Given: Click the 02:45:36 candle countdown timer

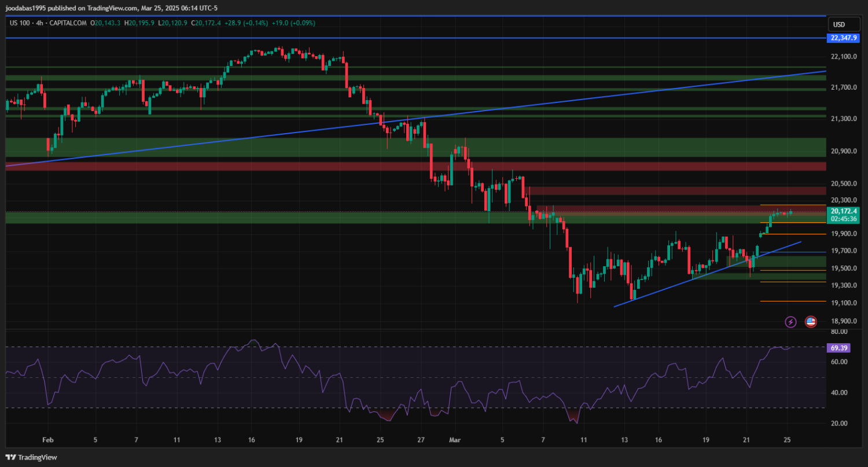Looking at the screenshot, I should tap(843, 219).
